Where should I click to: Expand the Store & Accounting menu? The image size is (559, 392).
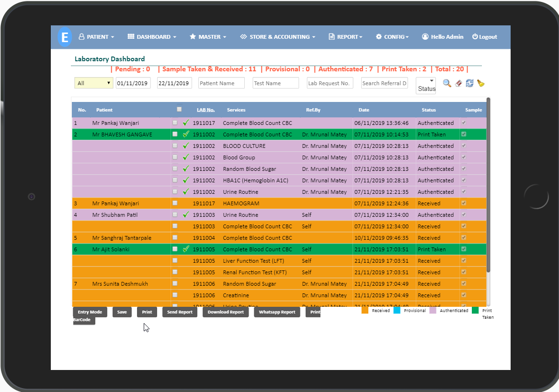pos(278,37)
